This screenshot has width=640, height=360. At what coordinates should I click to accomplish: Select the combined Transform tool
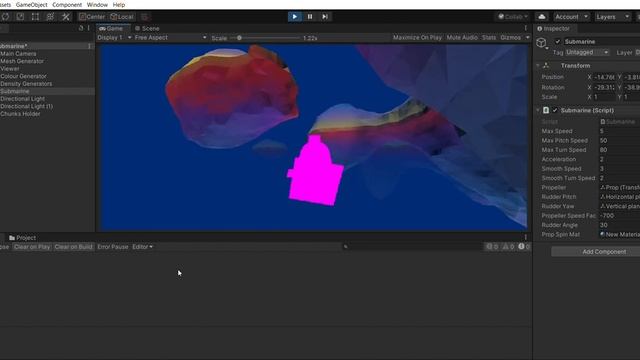tap(51, 17)
